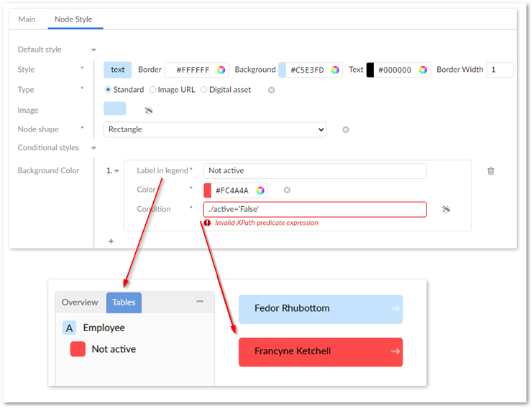Open the Node shape Rectangle dropdown

pos(215,130)
